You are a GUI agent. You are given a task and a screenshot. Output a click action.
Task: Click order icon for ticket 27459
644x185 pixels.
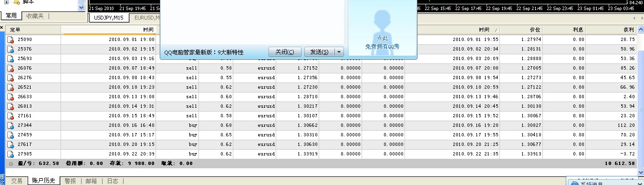tap(10, 135)
